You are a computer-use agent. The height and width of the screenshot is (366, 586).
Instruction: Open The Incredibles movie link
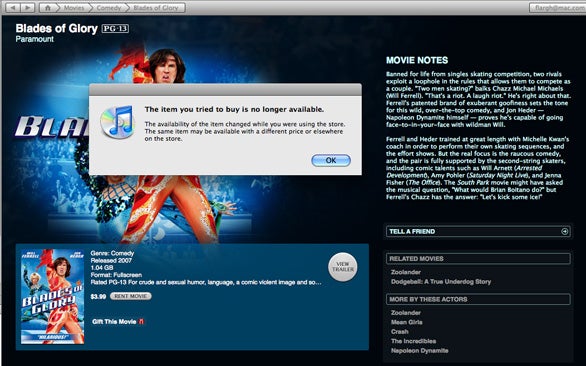(x=413, y=341)
